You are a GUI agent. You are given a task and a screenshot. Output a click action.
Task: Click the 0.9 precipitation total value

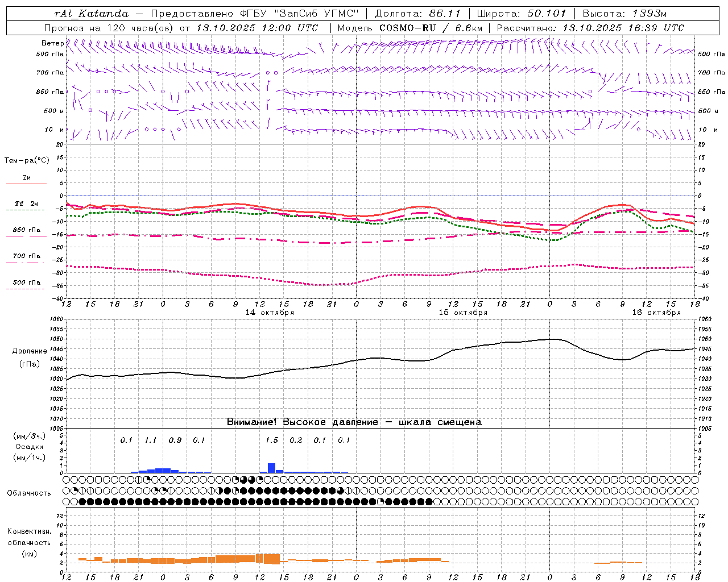coord(175,440)
